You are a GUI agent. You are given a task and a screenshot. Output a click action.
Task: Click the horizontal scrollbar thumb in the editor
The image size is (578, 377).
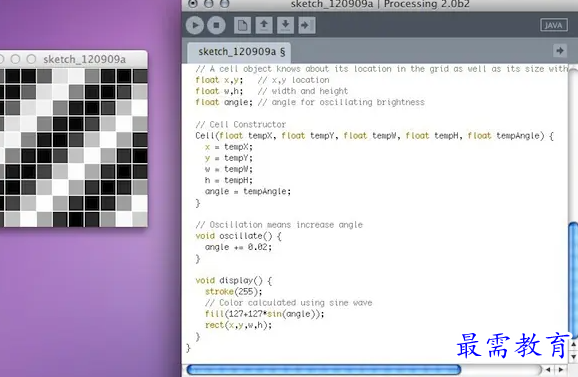[x=324, y=370]
